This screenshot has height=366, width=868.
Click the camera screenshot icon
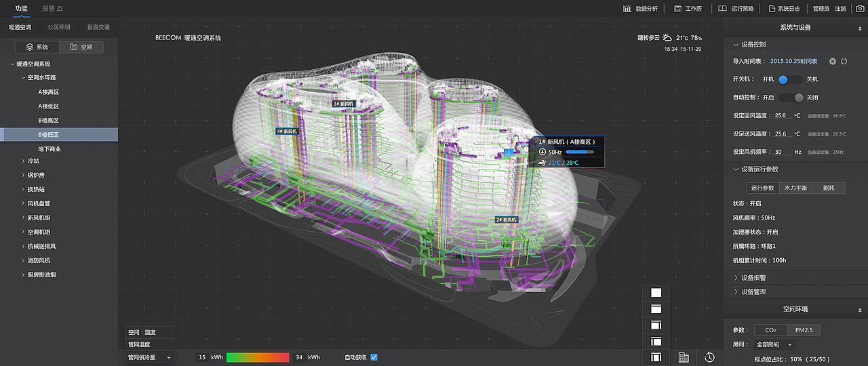click(860, 9)
